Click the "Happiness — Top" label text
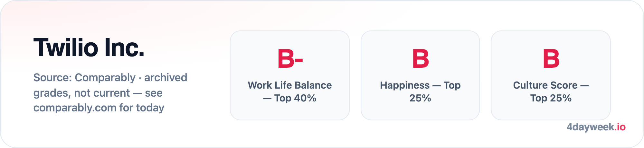Screen dimensions: 644x148 [x=420, y=85]
